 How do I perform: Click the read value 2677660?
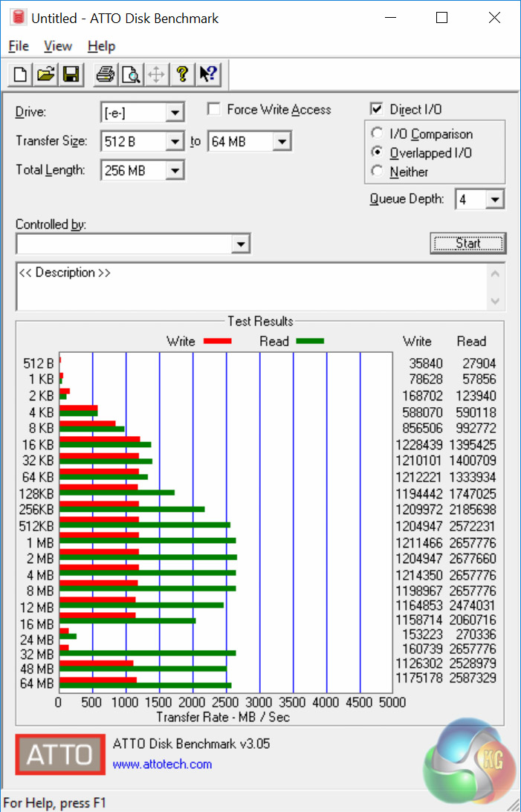(473, 559)
